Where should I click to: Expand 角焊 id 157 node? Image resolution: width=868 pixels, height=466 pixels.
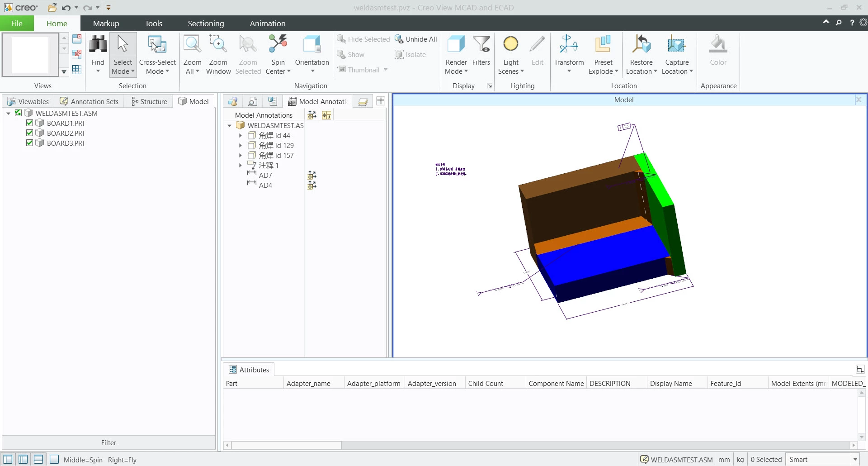pos(241,155)
